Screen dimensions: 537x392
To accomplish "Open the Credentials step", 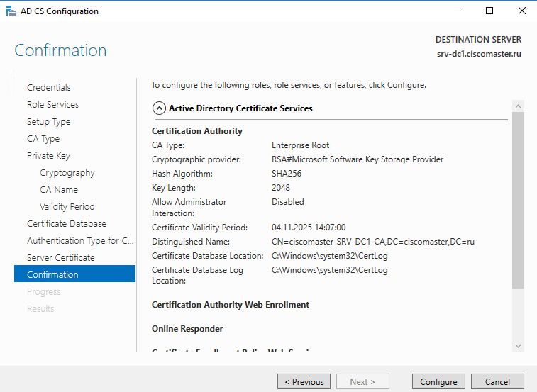I will [x=49, y=88].
